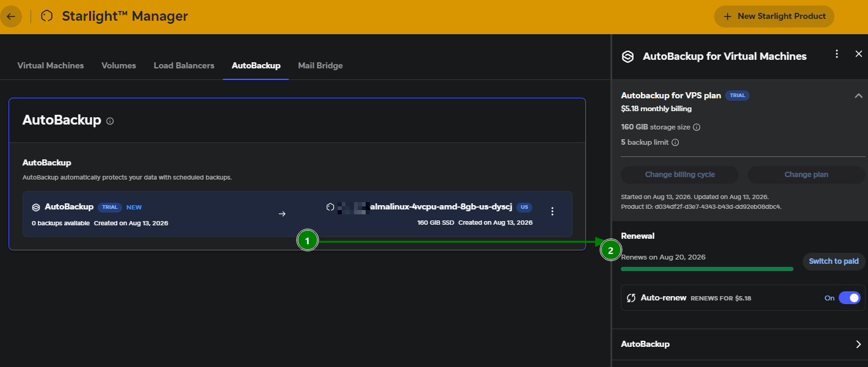Show info for 5 backup limit
The width and height of the screenshot is (868, 367).
(x=675, y=143)
